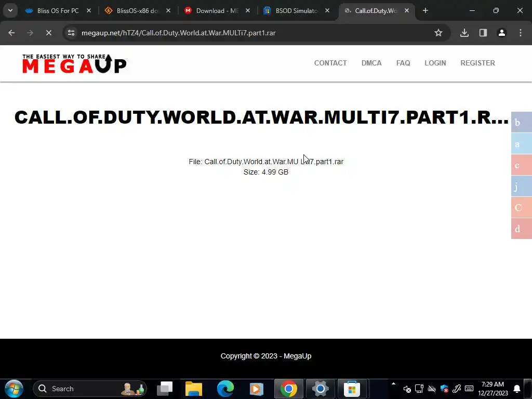
Task: Go to the REGISTER page
Action: click(478, 63)
